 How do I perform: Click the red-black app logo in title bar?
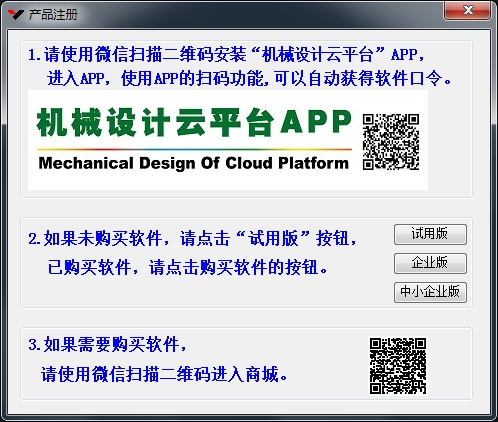[16, 14]
